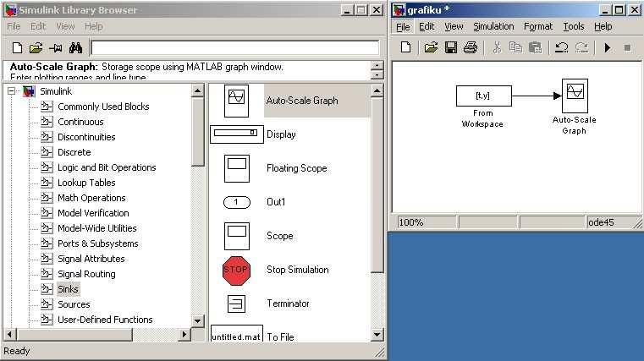Image resolution: width=644 pixels, height=361 pixels.
Task: Click Save floppy icon in grafiku toolbar
Action: pos(451,47)
